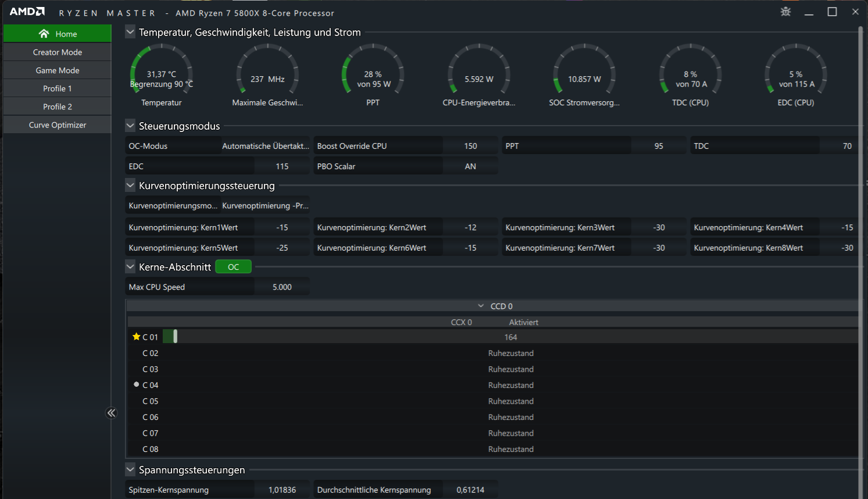The width and height of the screenshot is (868, 499).
Task: Click the Max CPU Speed value 5.000
Action: tap(282, 287)
